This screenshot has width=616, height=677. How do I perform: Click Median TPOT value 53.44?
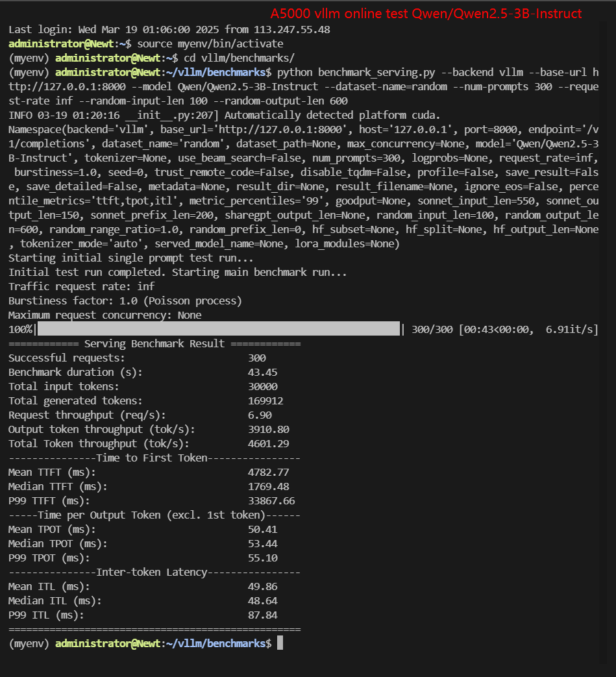[x=262, y=543]
